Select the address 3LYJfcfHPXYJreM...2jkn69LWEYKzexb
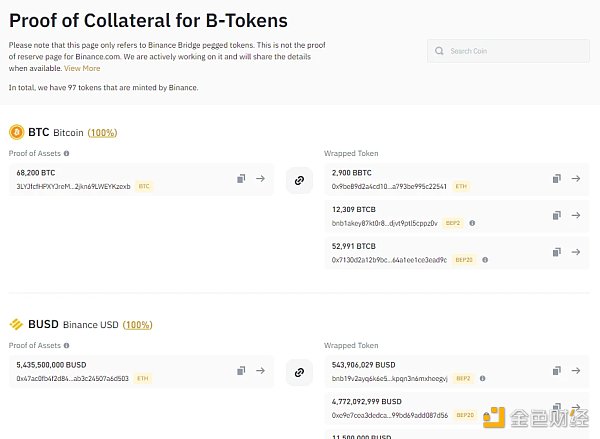600x439 pixels. pos(73,186)
